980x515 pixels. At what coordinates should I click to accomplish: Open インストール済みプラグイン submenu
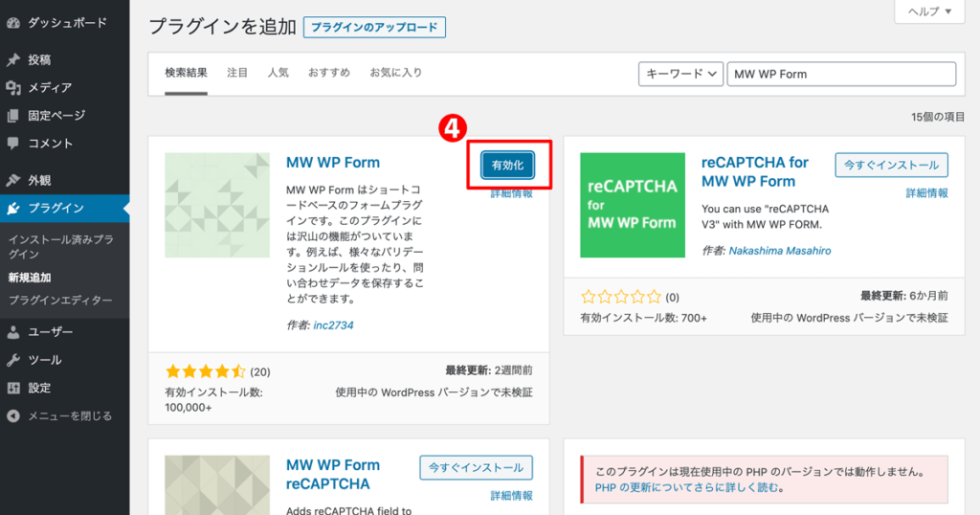(x=60, y=247)
